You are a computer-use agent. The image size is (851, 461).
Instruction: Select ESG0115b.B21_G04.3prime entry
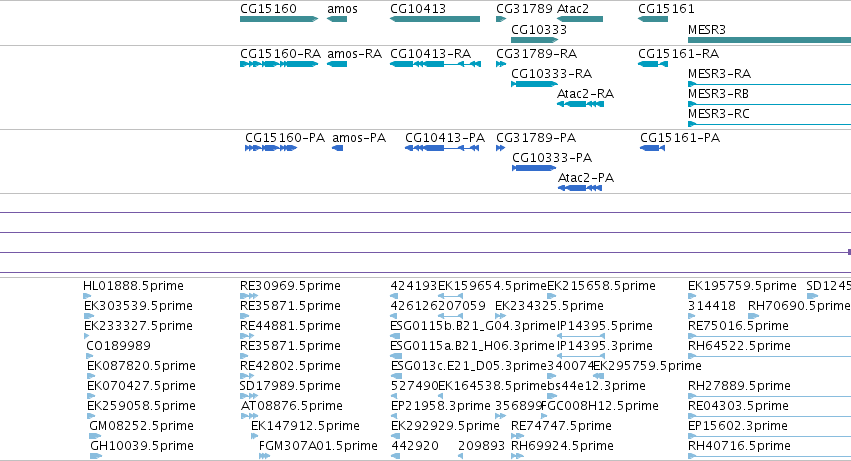coord(473,326)
